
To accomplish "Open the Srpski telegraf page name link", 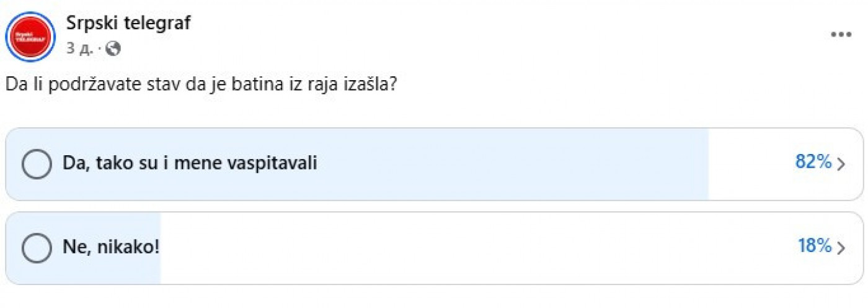I will pos(128,24).
